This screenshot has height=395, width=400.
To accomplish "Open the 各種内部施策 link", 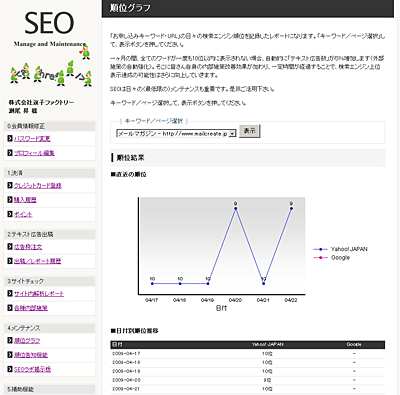I will pos(31,308).
